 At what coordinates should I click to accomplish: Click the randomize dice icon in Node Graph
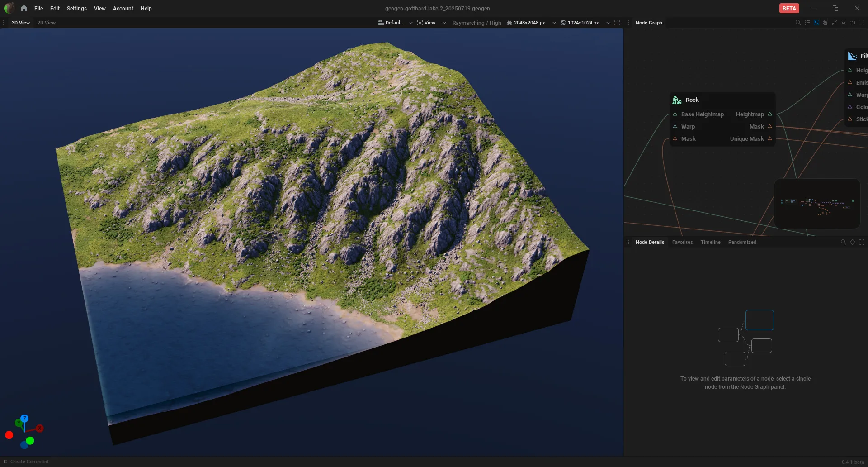point(826,23)
